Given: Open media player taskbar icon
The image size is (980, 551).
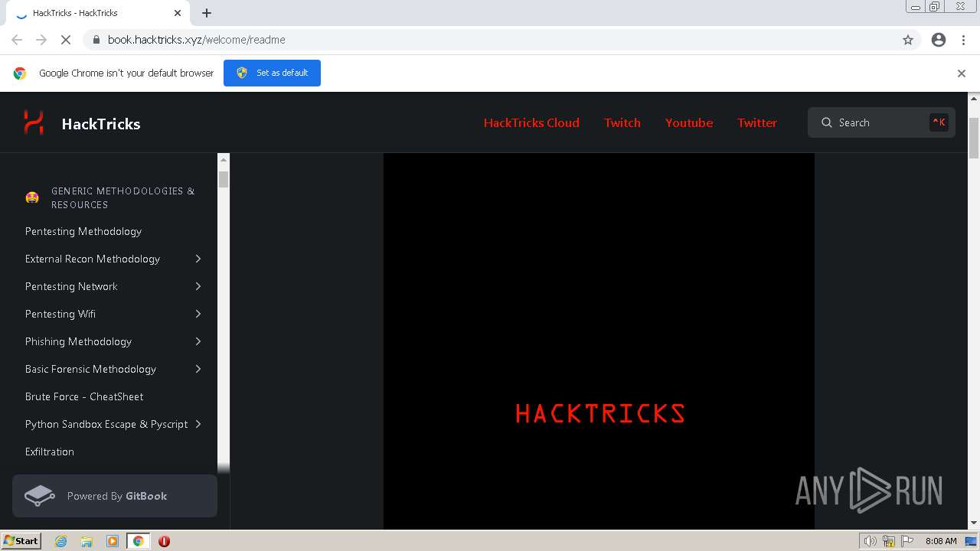Looking at the screenshot, I should coord(113,541).
